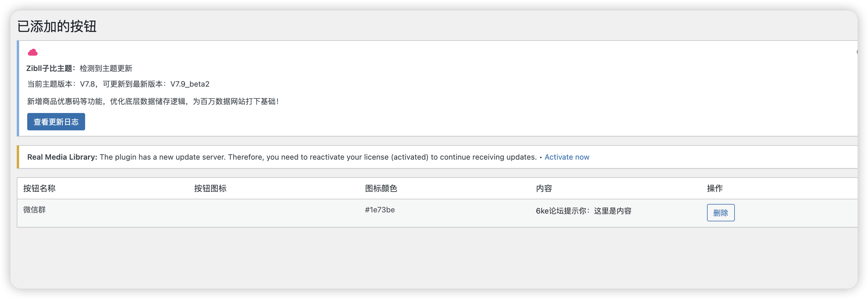This screenshot has width=868, height=299.
Task: Select the 按钮图标 column header
Action: [210, 188]
